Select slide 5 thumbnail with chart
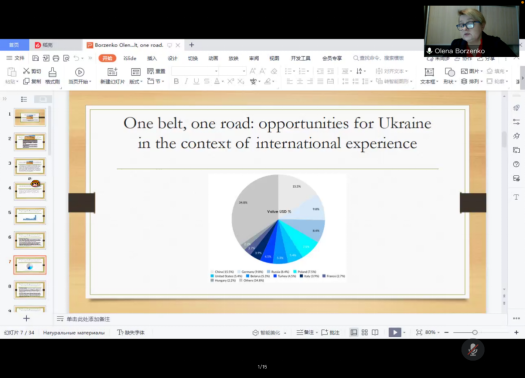Image resolution: width=526 pixels, height=379 pixels. click(30, 216)
